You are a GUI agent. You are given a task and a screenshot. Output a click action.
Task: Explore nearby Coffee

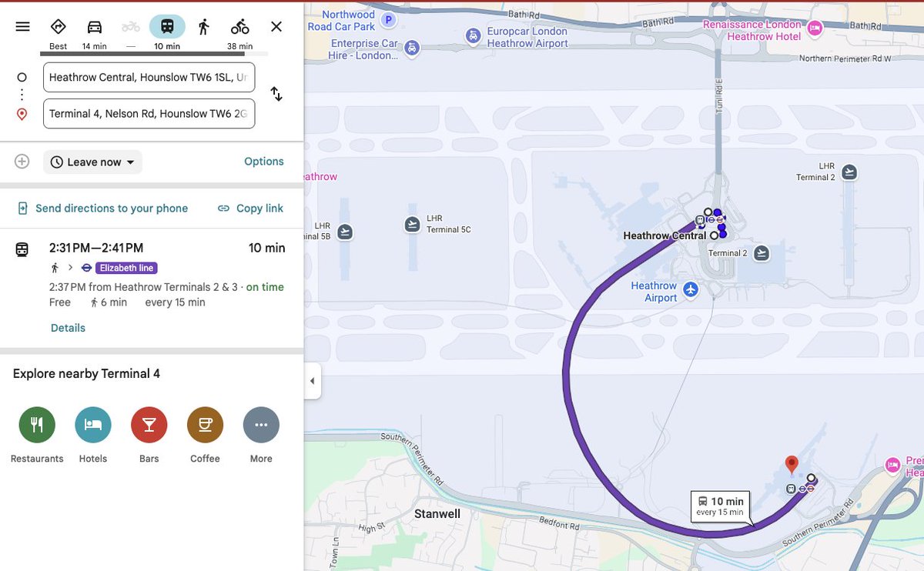(205, 435)
